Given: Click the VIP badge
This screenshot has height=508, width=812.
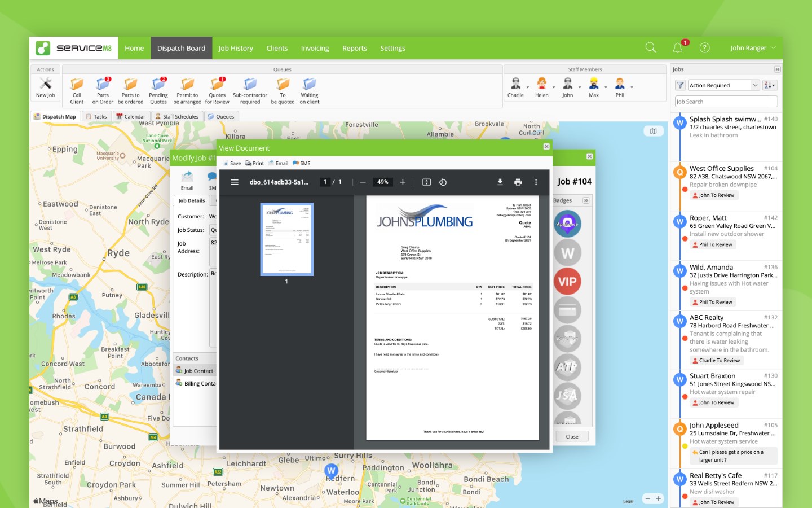Looking at the screenshot, I should coord(567,281).
